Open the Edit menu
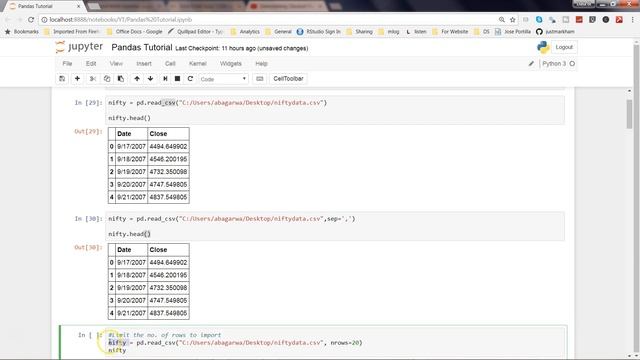640x360 pixels. click(x=91, y=64)
